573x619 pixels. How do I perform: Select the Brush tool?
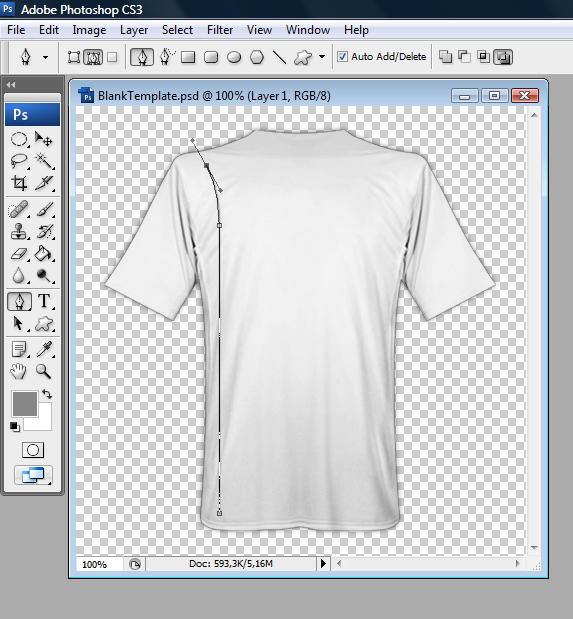pyautogui.click(x=43, y=210)
